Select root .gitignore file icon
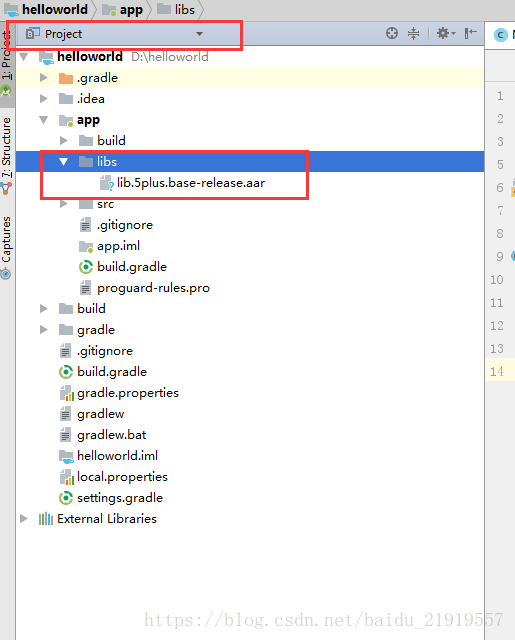The image size is (515, 640). [x=65, y=351]
